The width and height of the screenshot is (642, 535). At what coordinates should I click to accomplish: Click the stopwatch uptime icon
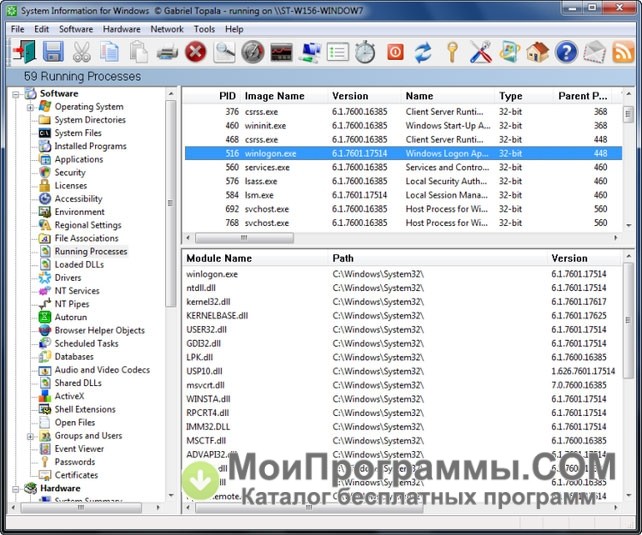[x=365, y=52]
